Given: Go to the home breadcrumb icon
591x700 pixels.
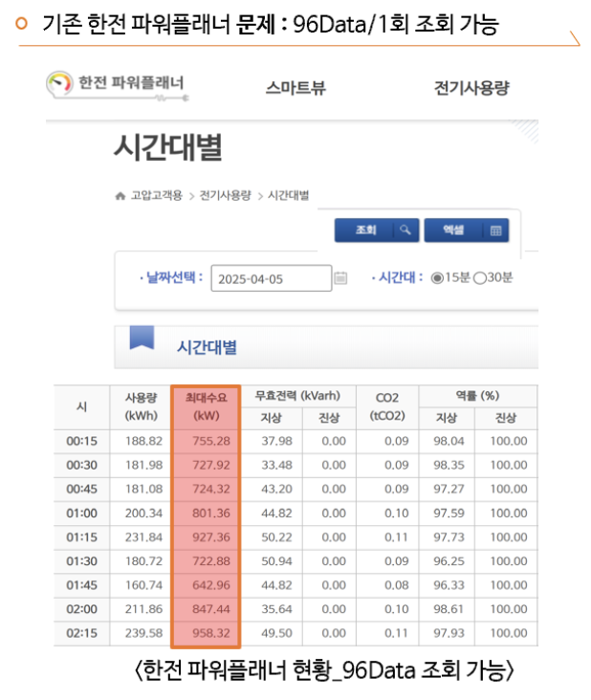Looking at the screenshot, I should tap(120, 195).
